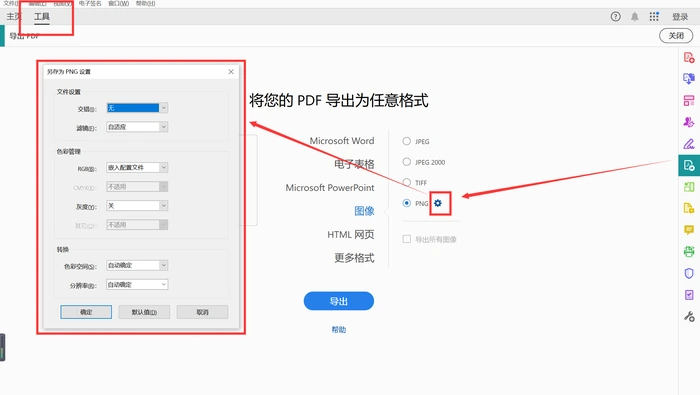
Task: Open the 窗口 menu
Action: 119,3
